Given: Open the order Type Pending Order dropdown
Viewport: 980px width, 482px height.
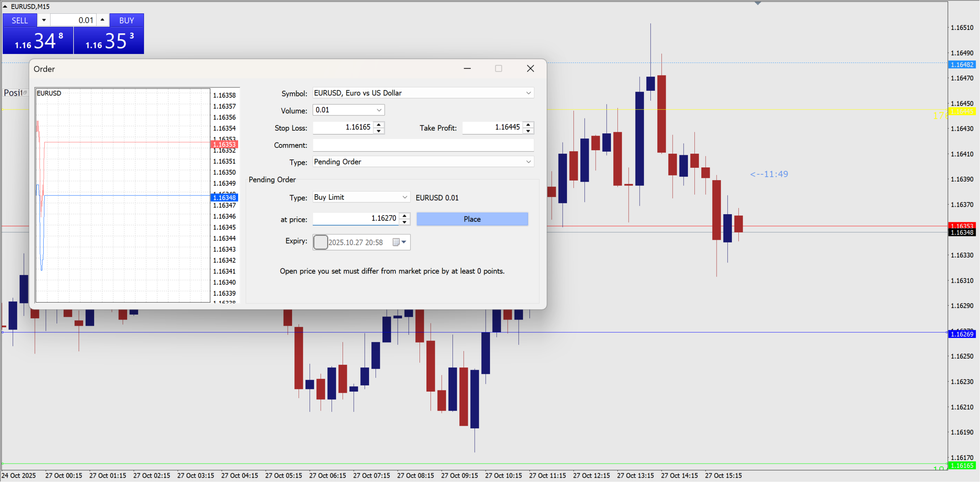Looking at the screenshot, I should click(x=528, y=162).
